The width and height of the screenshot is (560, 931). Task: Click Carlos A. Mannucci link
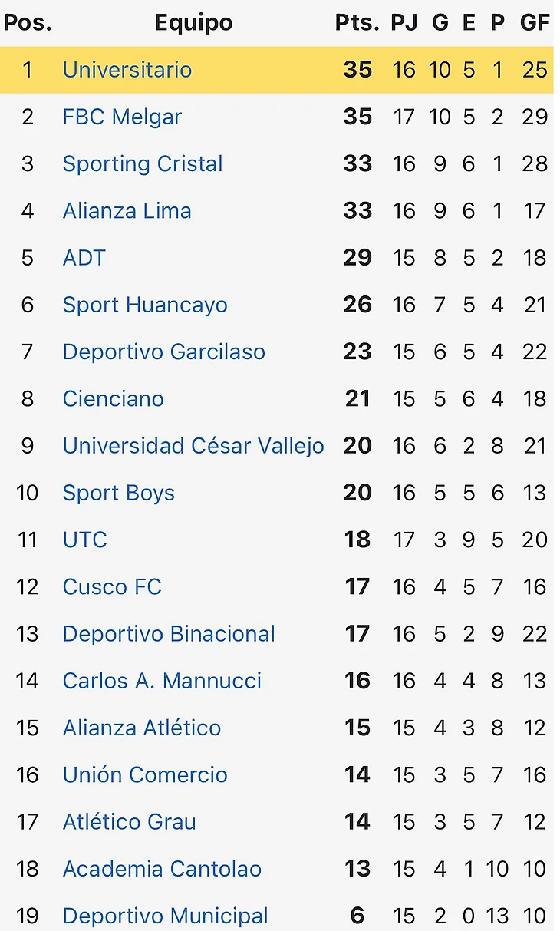point(162,681)
